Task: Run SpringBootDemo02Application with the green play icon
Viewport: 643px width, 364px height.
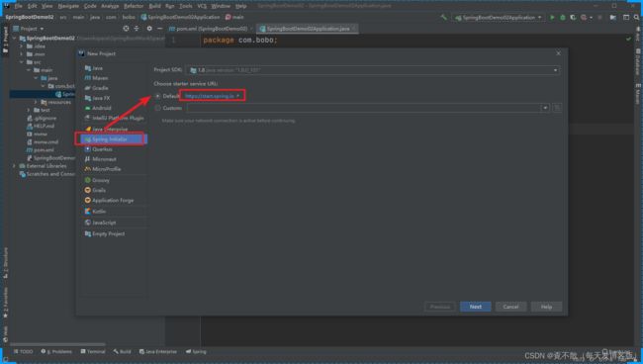Action: click(x=552, y=17)
